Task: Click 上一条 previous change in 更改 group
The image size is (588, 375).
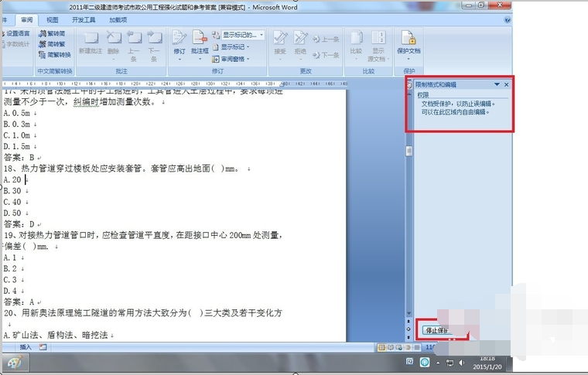Action: coord(326,39)
